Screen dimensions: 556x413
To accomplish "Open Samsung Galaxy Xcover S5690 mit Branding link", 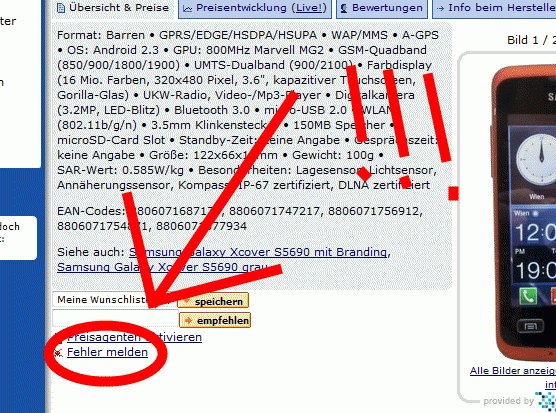I will [x=258, y=252].
